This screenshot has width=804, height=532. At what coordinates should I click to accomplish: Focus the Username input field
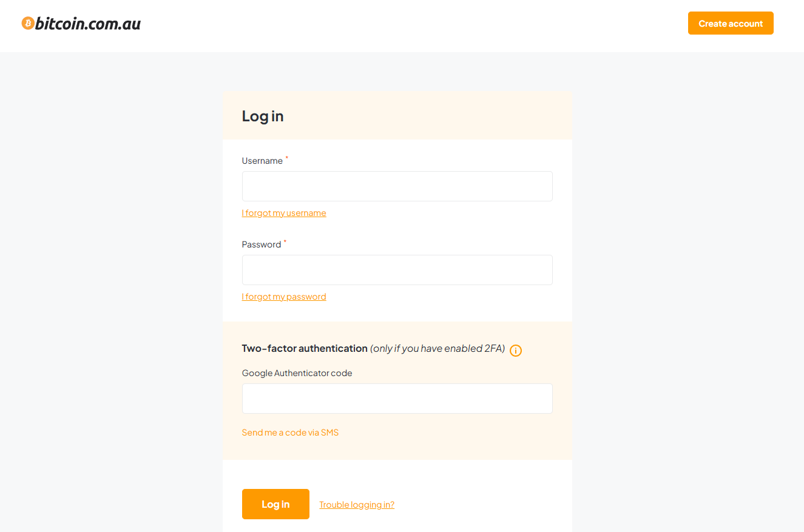(x=397, y=186)
